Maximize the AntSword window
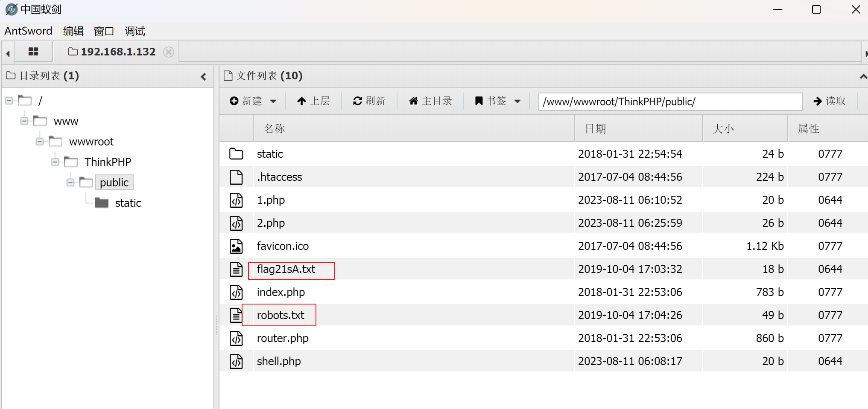The image size is (868, 409). click(816, 9)
